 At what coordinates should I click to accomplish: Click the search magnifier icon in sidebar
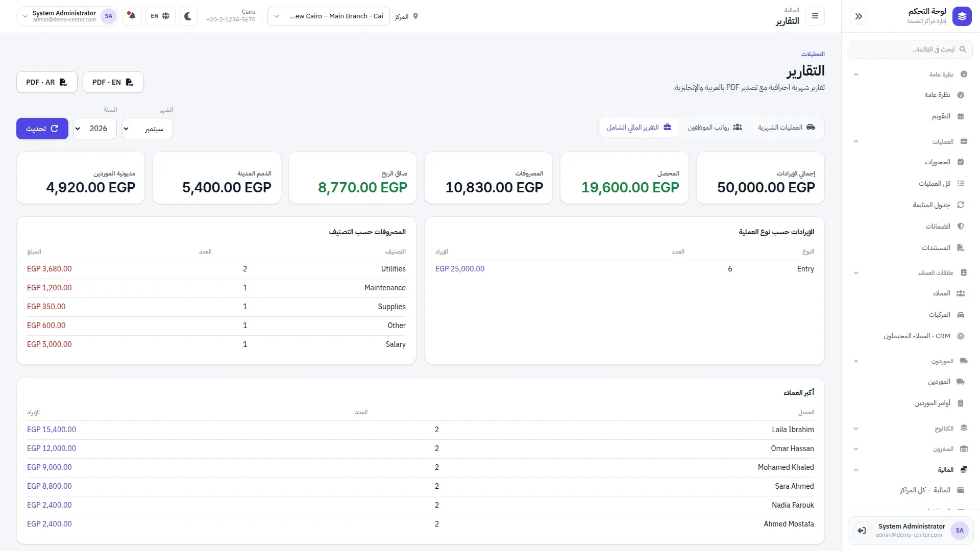963,49
